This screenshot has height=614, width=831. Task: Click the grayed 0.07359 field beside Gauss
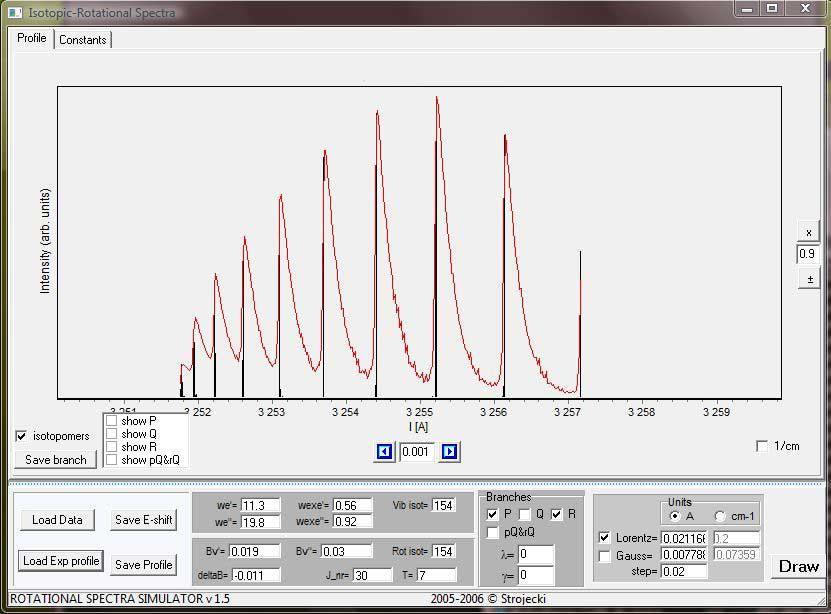tap(737, 555)
